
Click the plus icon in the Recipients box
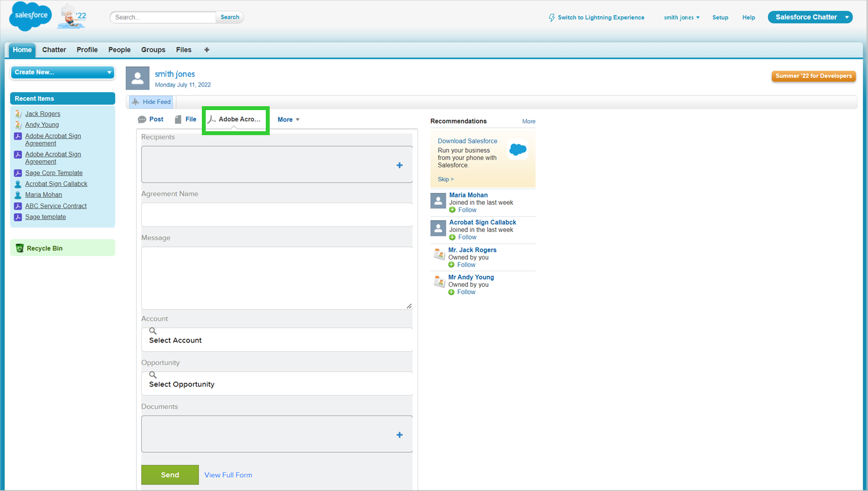(399, 165)
